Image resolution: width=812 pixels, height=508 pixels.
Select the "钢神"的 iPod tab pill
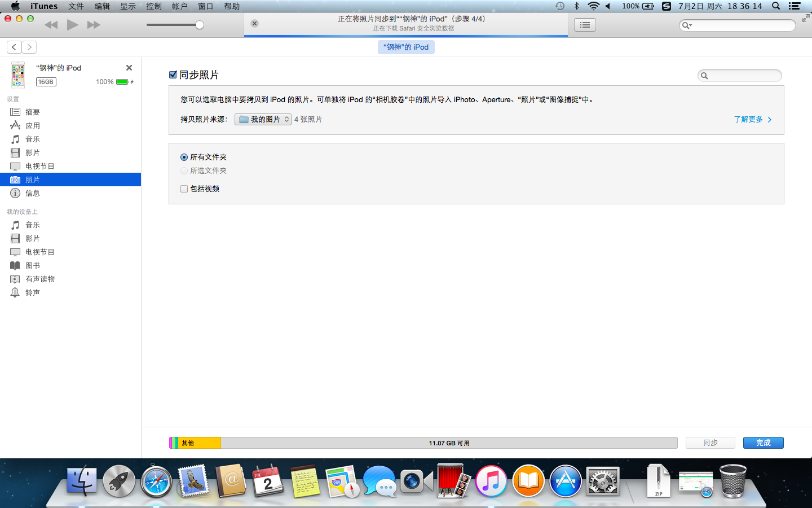tap(406, 47)
